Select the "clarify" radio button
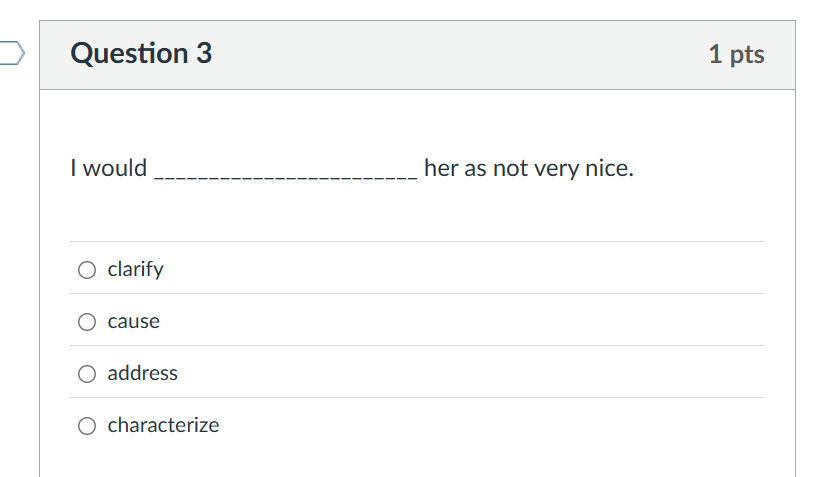This screenshot has width=816, height=477. coord(88,269)
